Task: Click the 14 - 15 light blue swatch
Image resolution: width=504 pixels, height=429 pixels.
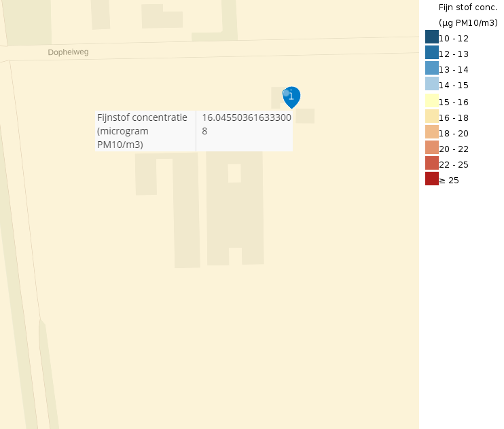Action: click(432, 83)
